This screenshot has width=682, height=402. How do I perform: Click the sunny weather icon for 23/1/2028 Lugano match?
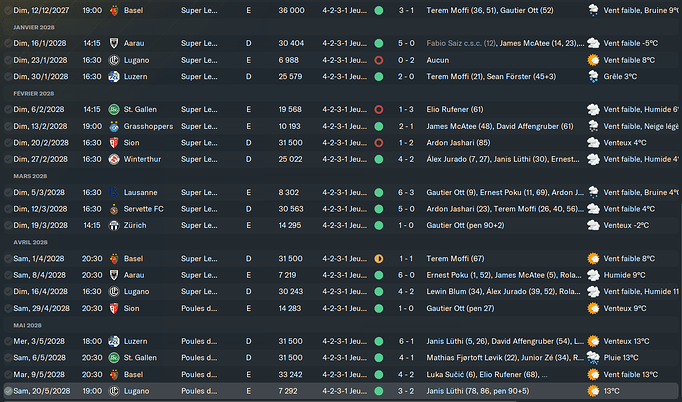(x=594, y=60)
